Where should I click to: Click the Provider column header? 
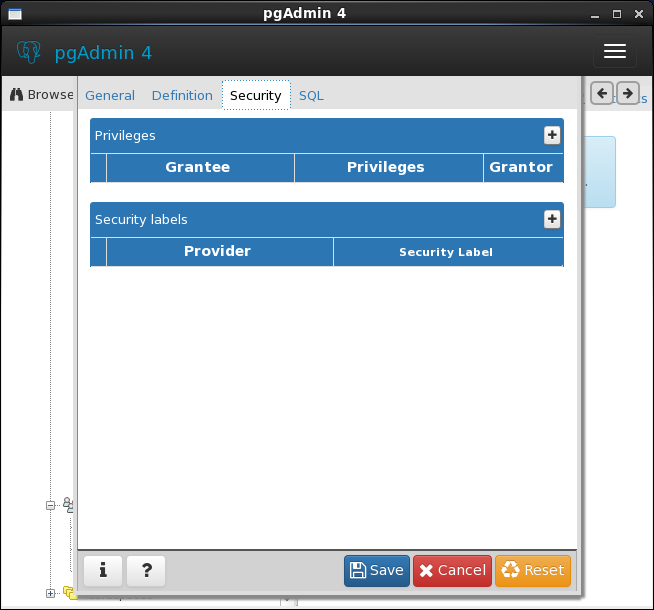pyautogui.click(x=217, y=251)
